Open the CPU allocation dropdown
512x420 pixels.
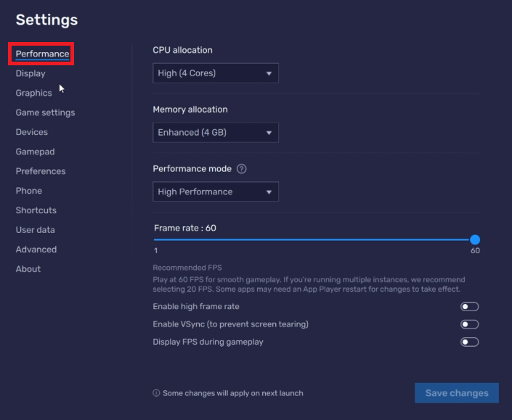[216, 73]
